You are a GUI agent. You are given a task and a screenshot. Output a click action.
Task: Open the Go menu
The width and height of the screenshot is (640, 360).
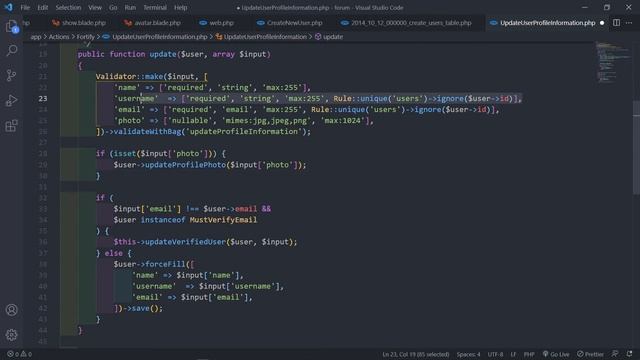113,8
